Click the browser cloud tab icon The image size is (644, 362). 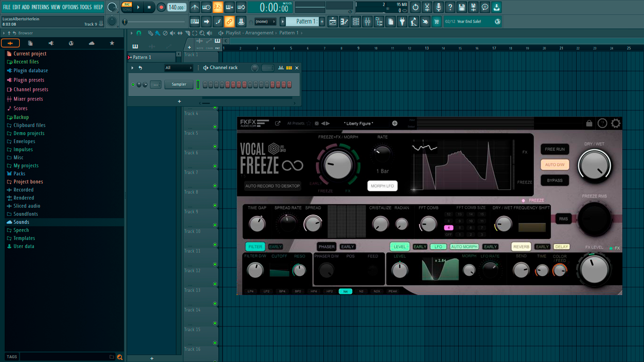tap(91, 43)
